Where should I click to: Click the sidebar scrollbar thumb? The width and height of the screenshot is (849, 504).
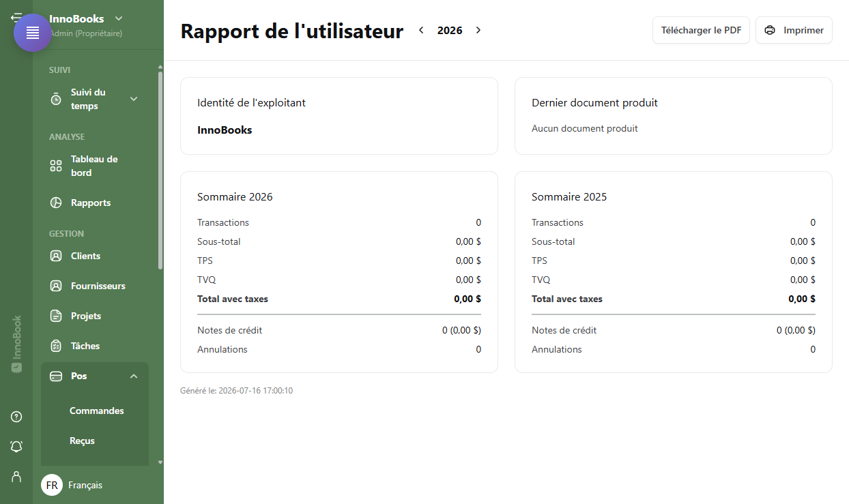[x=160, y=171]
